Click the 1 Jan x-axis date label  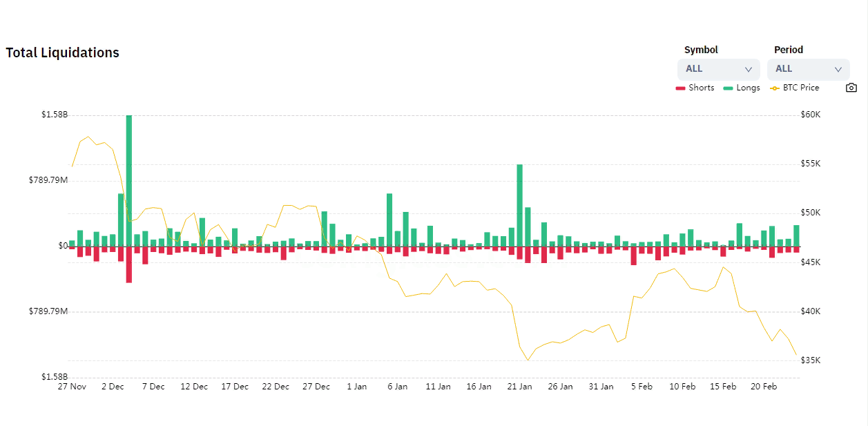pos(357,387)
